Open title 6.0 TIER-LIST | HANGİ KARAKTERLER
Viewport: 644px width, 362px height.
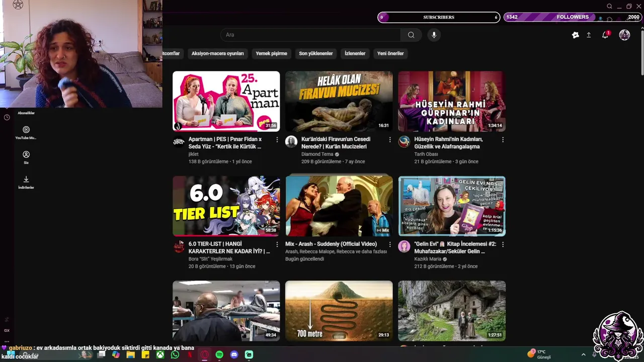pyautogui.click(x=229, y=247)
